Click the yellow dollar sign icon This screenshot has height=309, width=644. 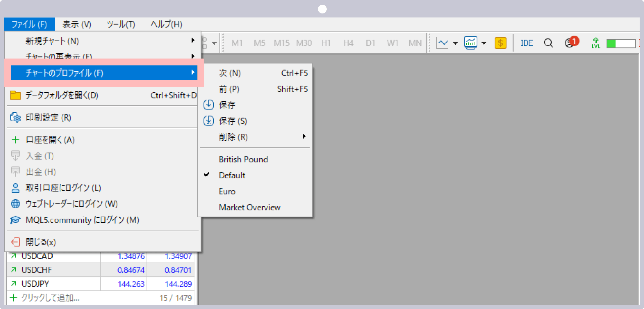click(x=500, y=43)
